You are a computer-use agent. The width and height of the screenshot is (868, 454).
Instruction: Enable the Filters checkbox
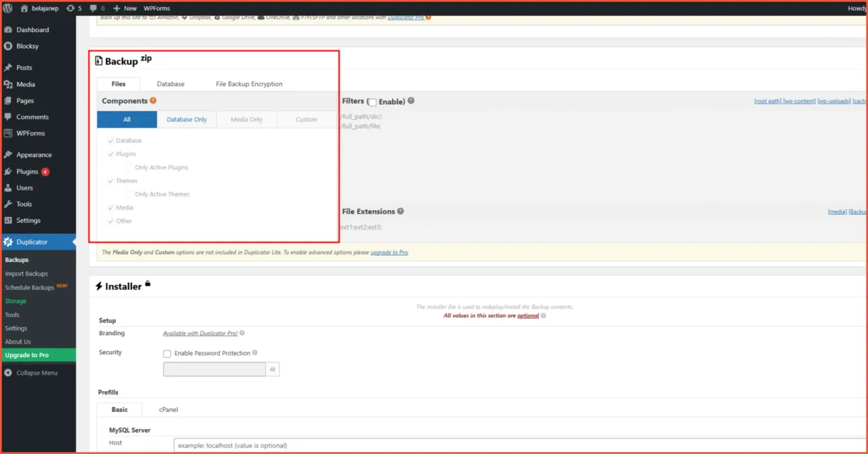(372, 101)
